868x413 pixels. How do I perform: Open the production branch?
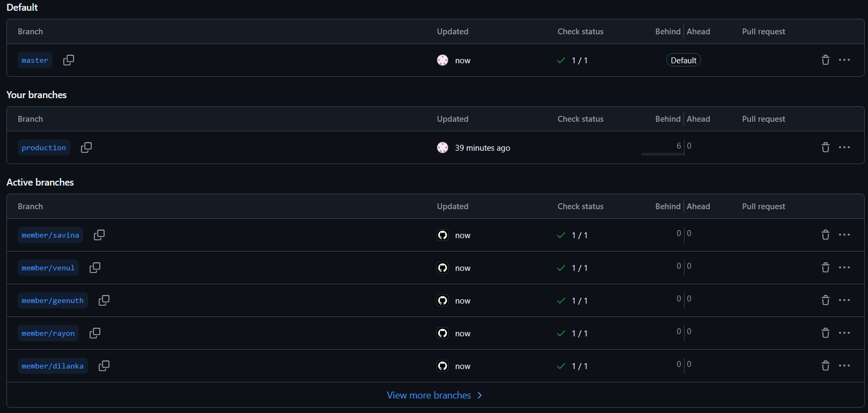[44, 147]
